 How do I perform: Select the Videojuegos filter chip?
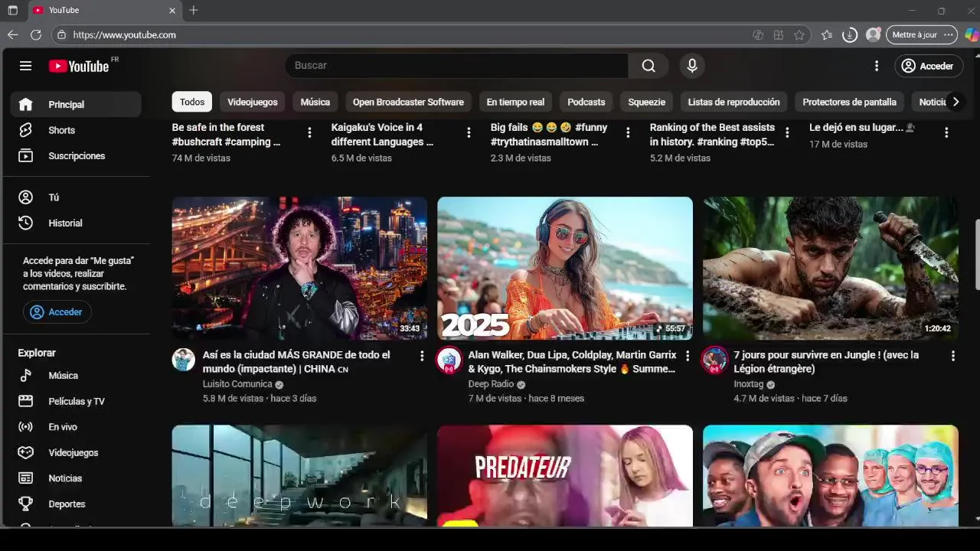[253, 102]
